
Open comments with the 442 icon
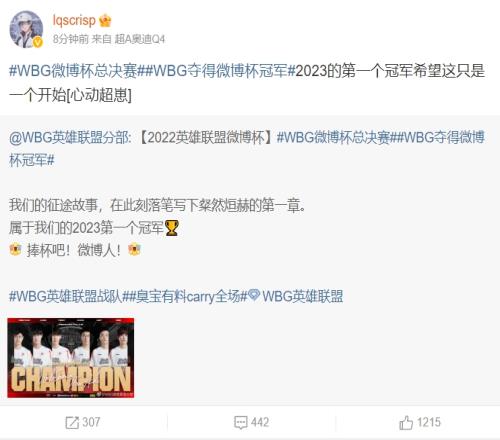pyautogui.click(x=251, y=422)
